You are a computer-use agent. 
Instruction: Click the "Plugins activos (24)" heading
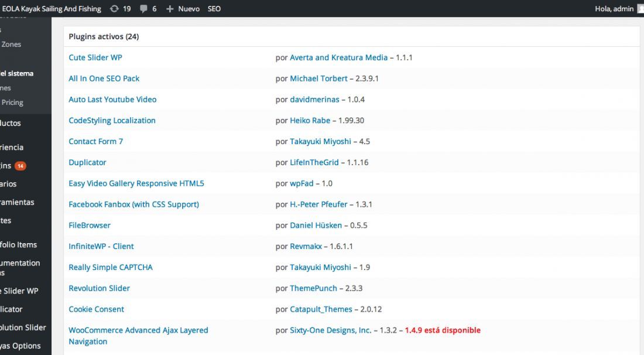point(104,36)
